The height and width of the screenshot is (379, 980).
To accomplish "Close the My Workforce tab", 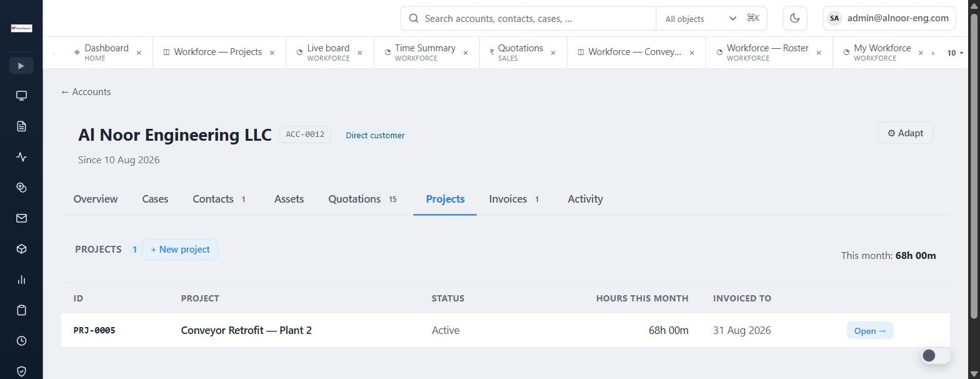I will (x=920, y=53).
